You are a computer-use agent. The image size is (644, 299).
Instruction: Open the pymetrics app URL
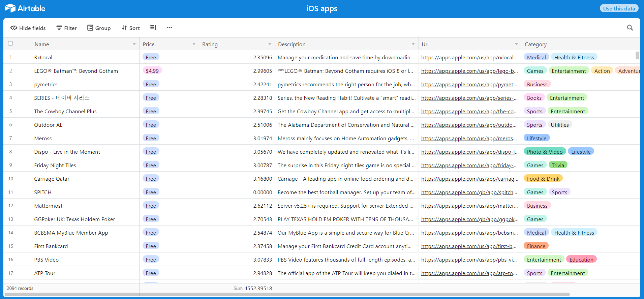point(469,84)
